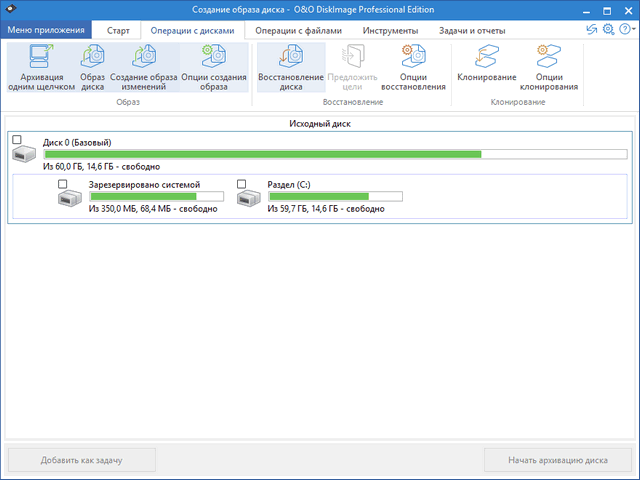Click the Зарезервировано системой usage bar

click(x=156, y=196)
